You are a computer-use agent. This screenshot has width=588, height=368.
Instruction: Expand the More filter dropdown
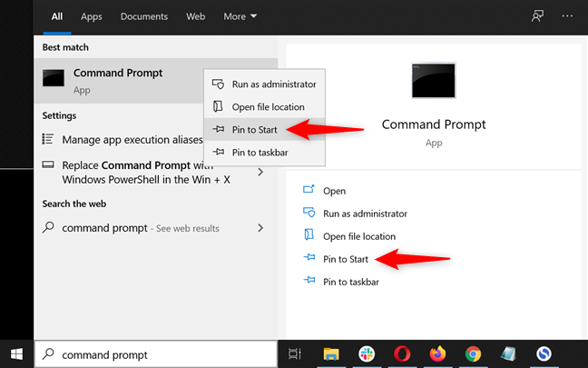click(x=240, y=16)
